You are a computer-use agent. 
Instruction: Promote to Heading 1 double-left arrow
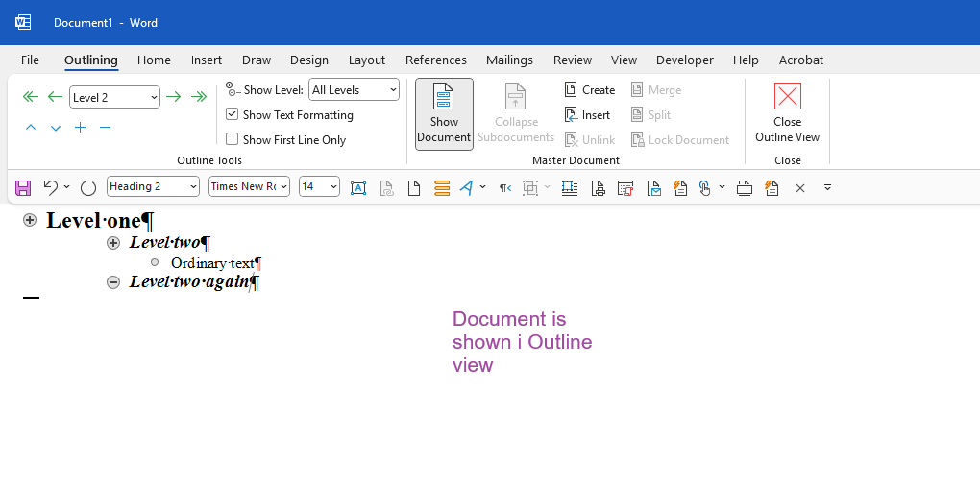click(x=31, y=97)
